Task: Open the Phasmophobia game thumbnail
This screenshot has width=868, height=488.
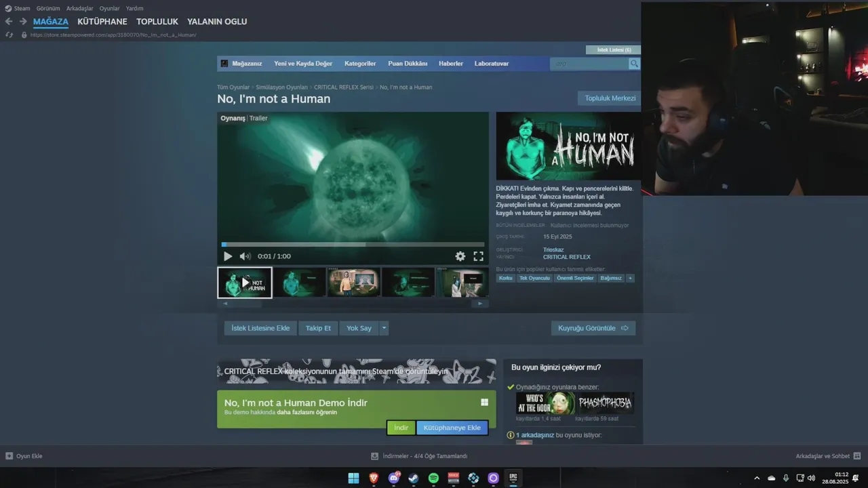Action: [x=605, y=403]
